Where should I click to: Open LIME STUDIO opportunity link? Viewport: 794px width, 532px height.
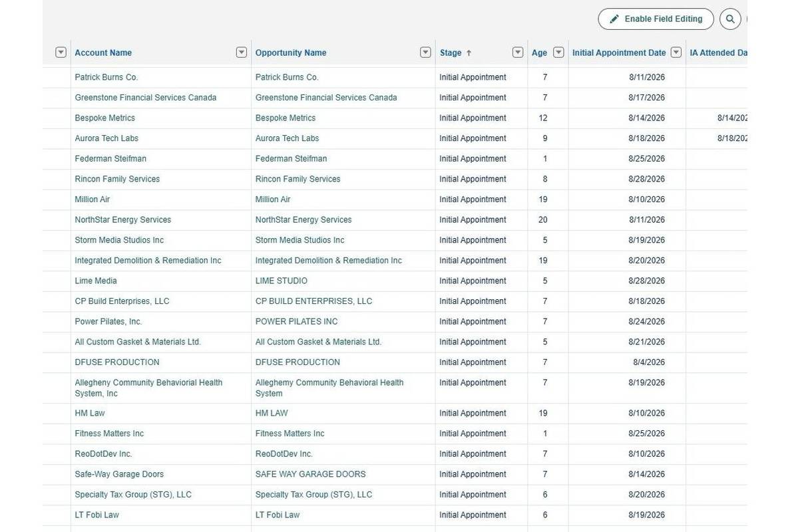coord(281,281)
